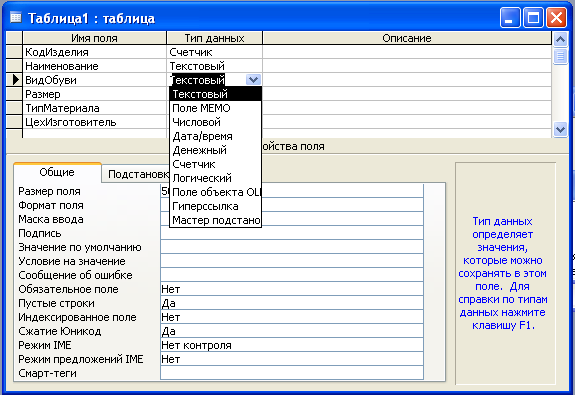Click the description cell for КодИзделия
575x395 pixels.
[x=407, y=52]
